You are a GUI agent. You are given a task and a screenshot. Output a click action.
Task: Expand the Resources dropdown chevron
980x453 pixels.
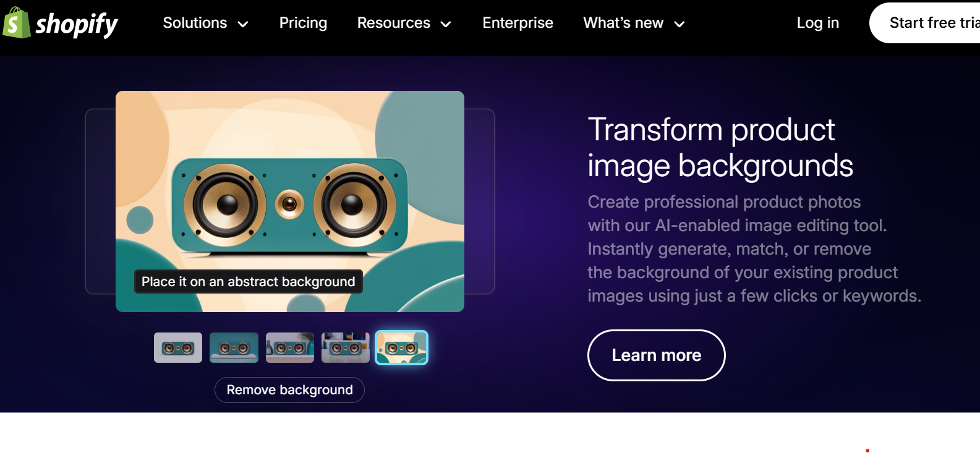(446, 24)
